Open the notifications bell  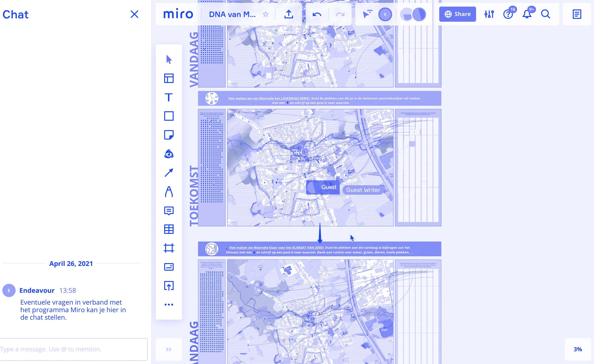point(527,14)
